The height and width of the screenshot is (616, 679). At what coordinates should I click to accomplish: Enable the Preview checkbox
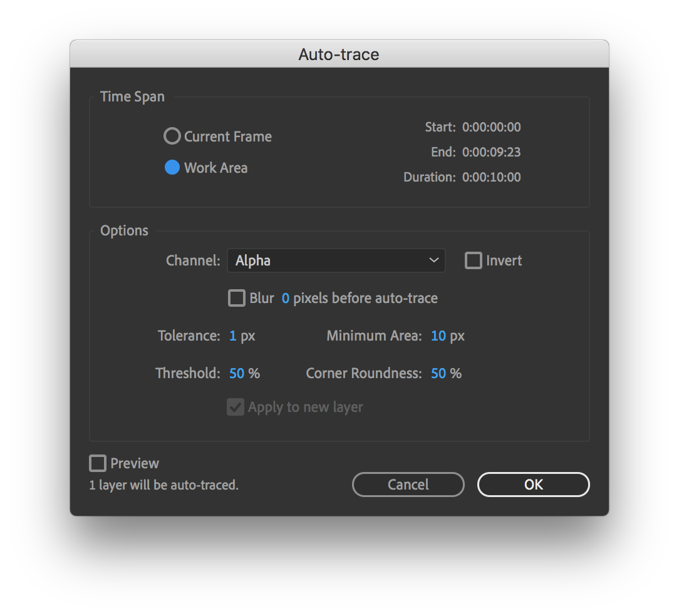pos(97,463)
